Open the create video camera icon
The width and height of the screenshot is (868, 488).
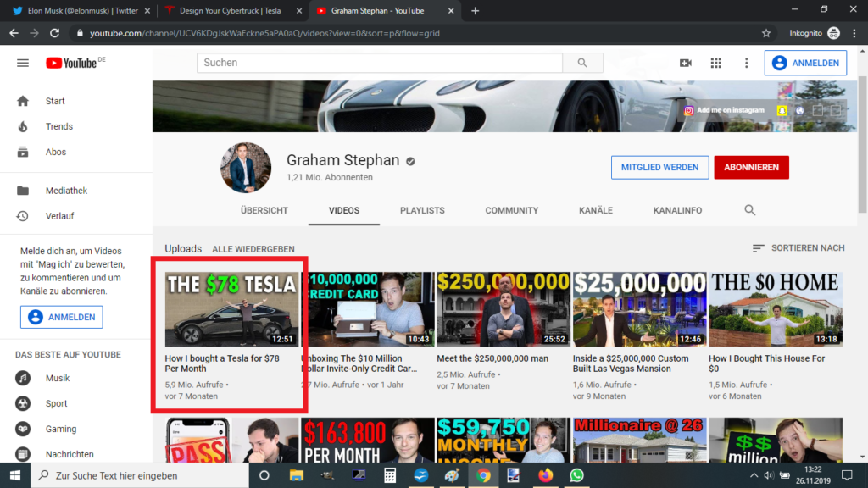point(685,63)
